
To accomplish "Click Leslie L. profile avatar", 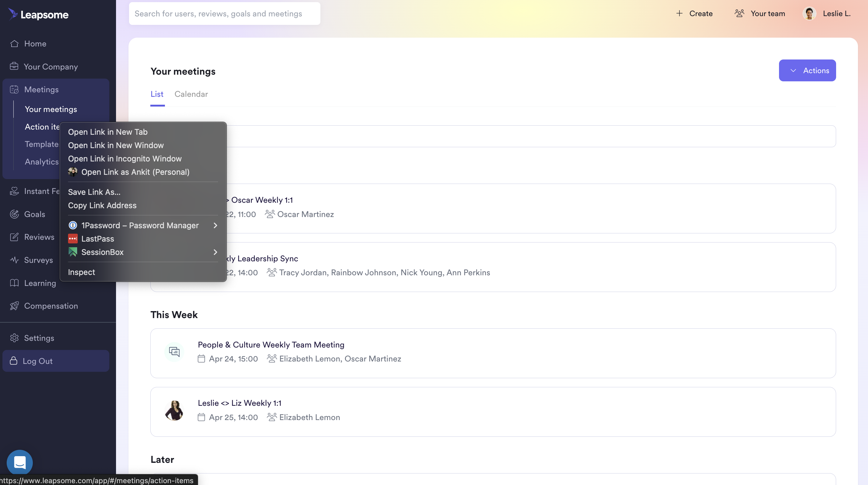I will (809, 13).
